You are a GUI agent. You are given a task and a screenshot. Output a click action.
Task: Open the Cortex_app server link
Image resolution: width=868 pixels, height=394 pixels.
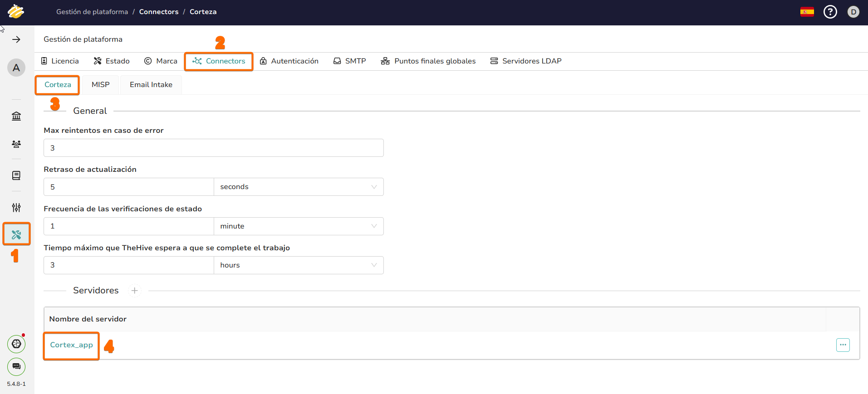coord(72,345)
